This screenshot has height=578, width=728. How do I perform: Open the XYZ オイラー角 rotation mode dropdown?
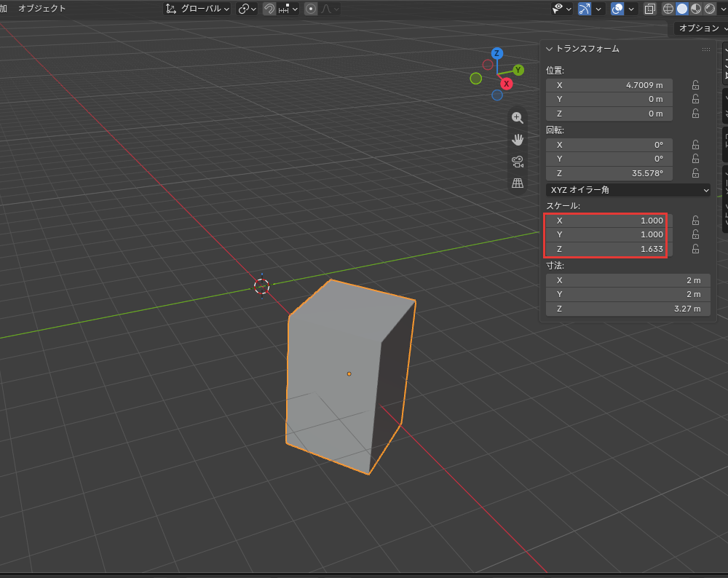tap(628, 190)
